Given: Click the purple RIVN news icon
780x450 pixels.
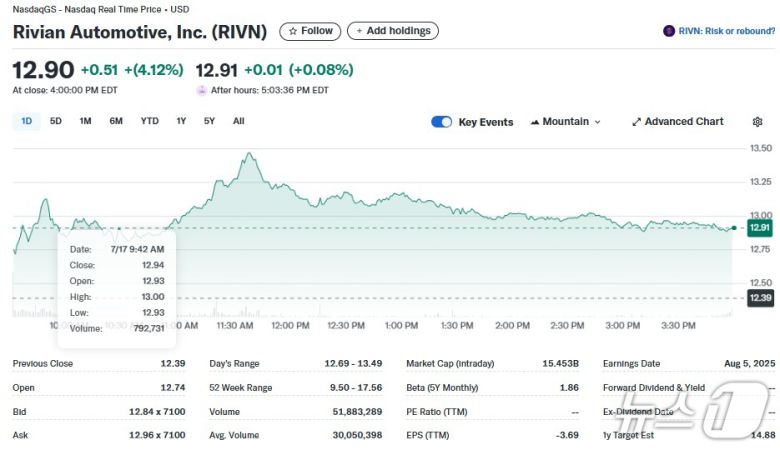Looking at the screenshot, I should coord(669,31).
